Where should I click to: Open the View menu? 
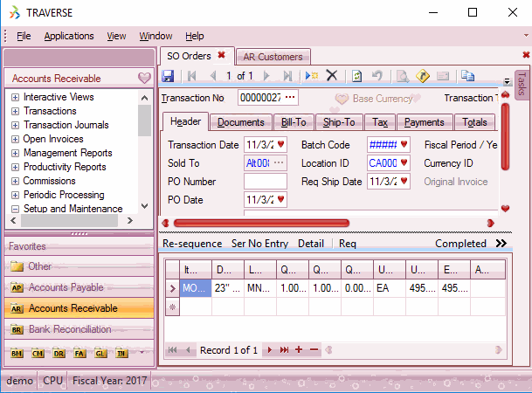(x=116, y=36)
